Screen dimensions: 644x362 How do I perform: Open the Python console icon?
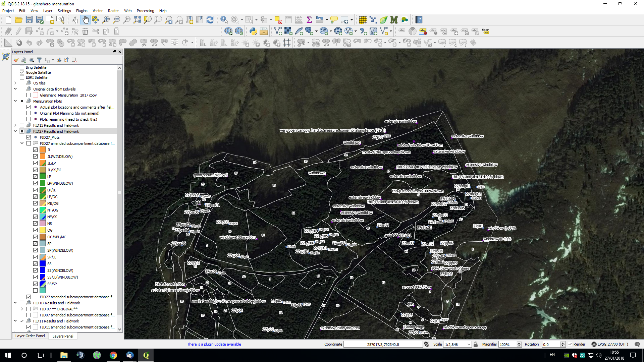tap(253, 31)
